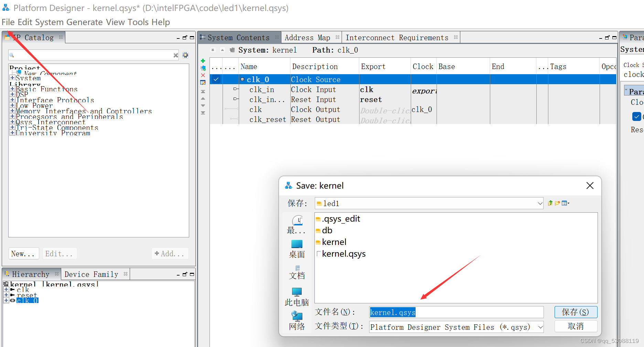Open the System menu

pyautogui.click(x=49, y=22)
